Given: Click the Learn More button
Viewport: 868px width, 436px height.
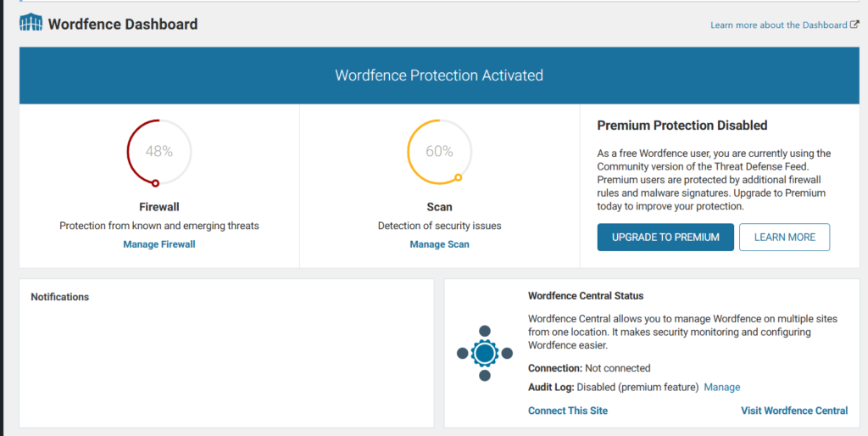Looking at the screenshot, I should click(x=784, y=238).
